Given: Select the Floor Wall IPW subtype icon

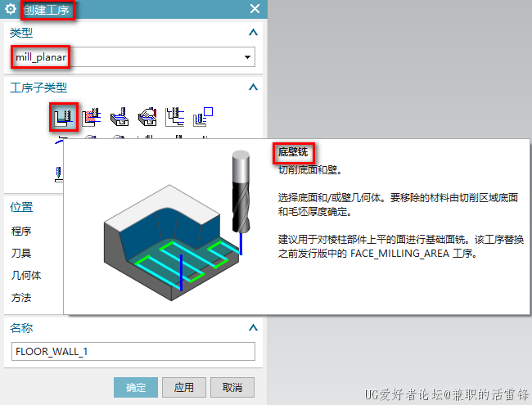Looking at the screenshot, I should coord(92,117).
